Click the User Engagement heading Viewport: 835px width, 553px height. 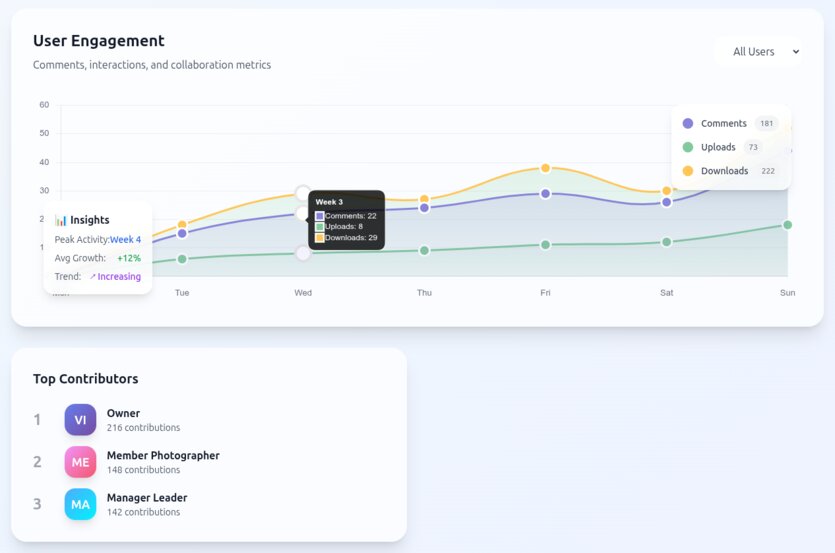[x=99, y=41]
